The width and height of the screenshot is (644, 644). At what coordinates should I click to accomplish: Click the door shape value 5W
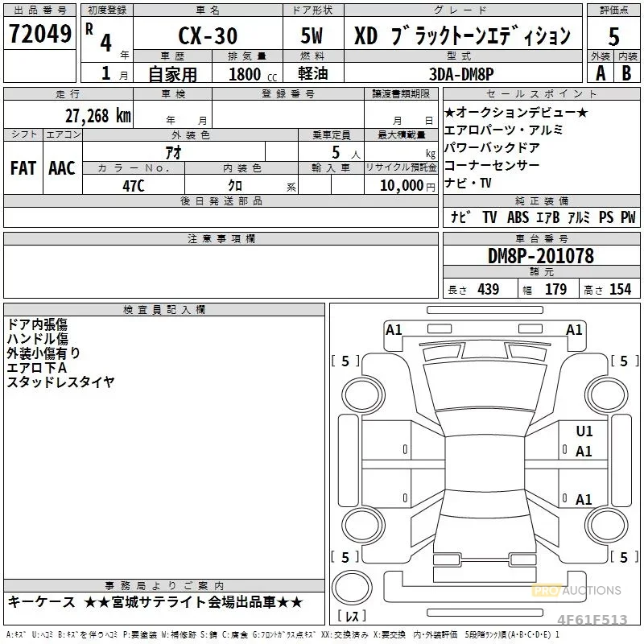312,35
